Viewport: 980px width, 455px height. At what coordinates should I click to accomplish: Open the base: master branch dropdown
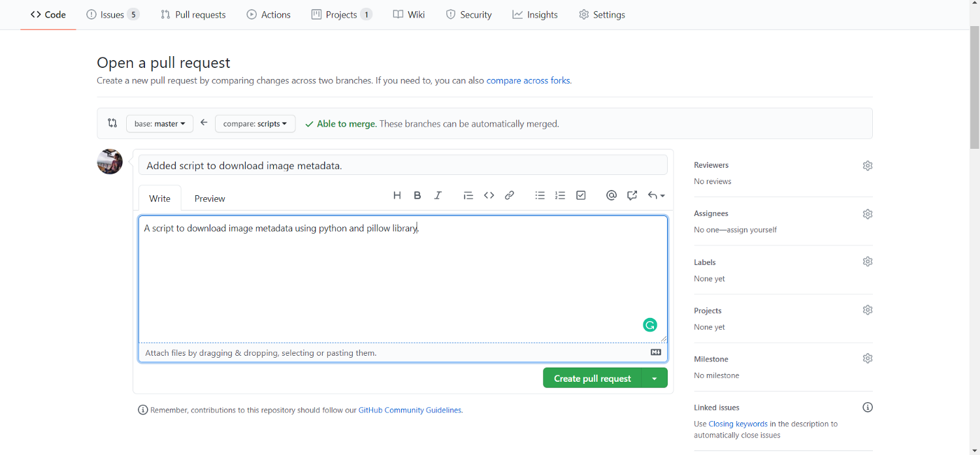point(159,123)
